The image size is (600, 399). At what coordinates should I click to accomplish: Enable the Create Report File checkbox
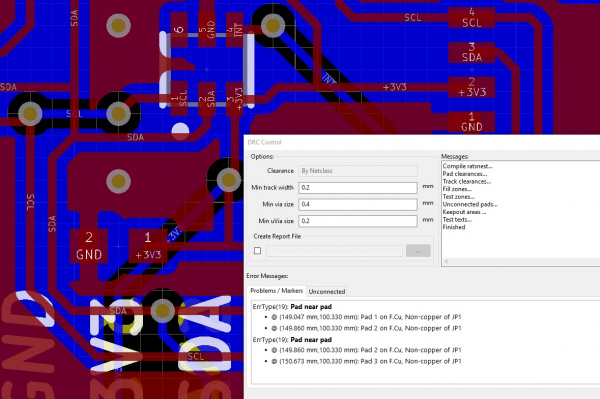point(258,251)
